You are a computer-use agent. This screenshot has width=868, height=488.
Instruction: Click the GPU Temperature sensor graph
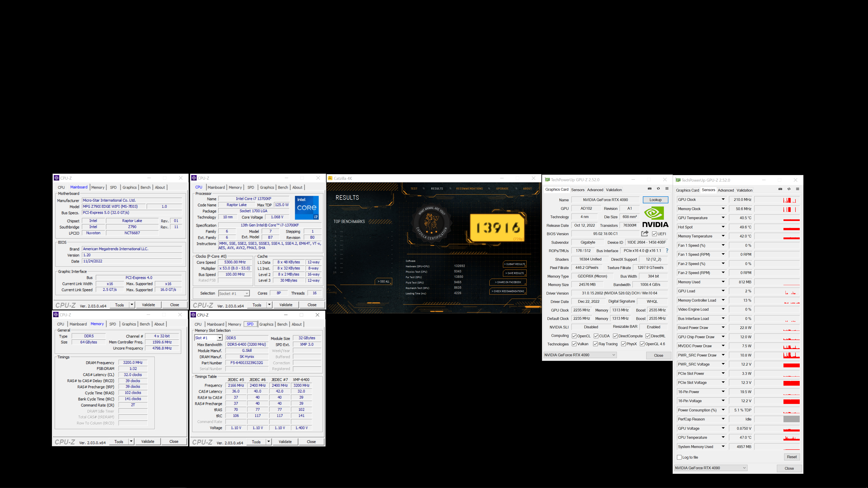click(x=777, y=218)
